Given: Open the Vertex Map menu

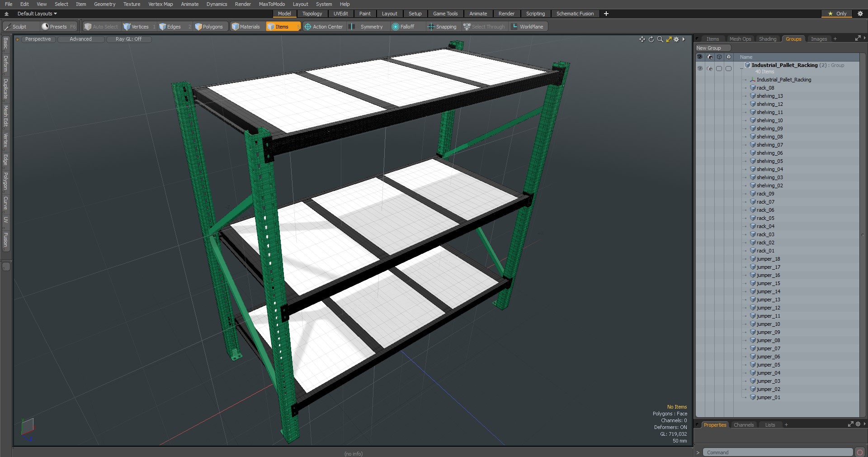Looking at the screenshot, I should point(160,4).
